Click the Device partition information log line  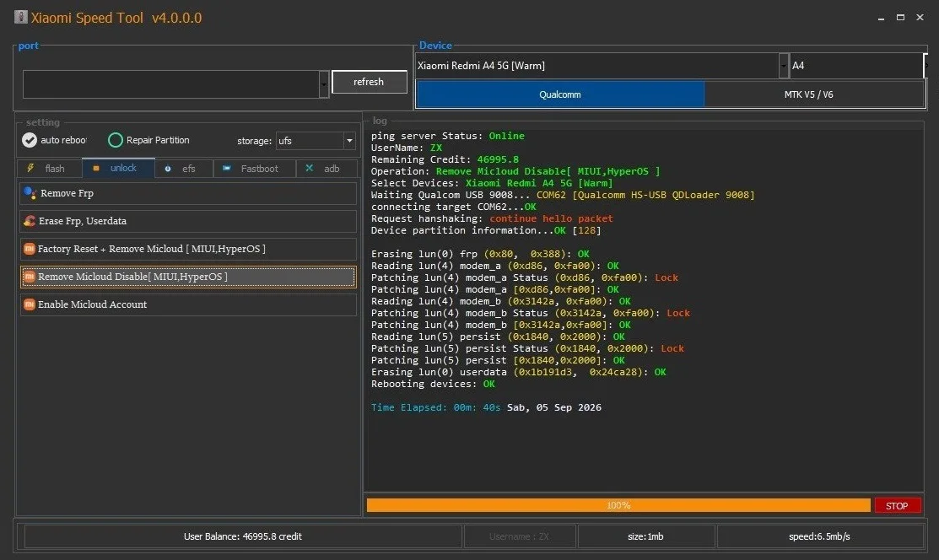486,230
